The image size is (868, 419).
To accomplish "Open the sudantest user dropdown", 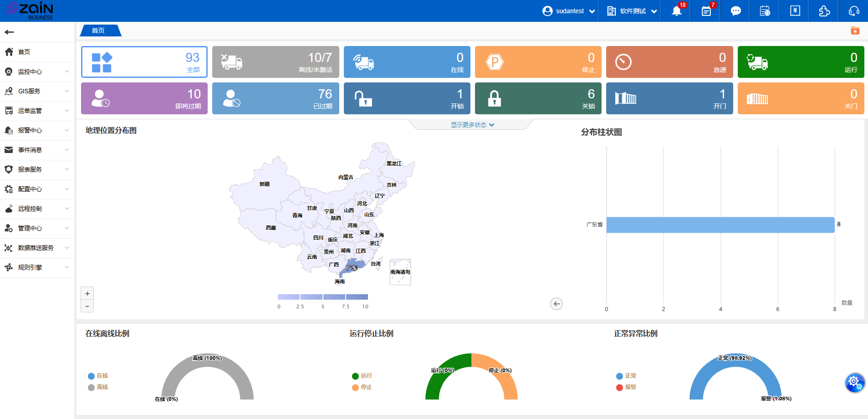I will pyautogui.click(x=569, y=11).
